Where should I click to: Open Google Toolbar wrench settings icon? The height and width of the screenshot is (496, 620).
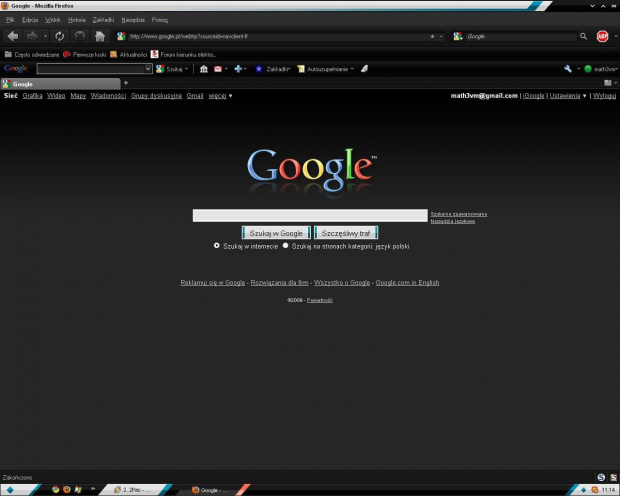pyautogui.click(x=568, y=69)
